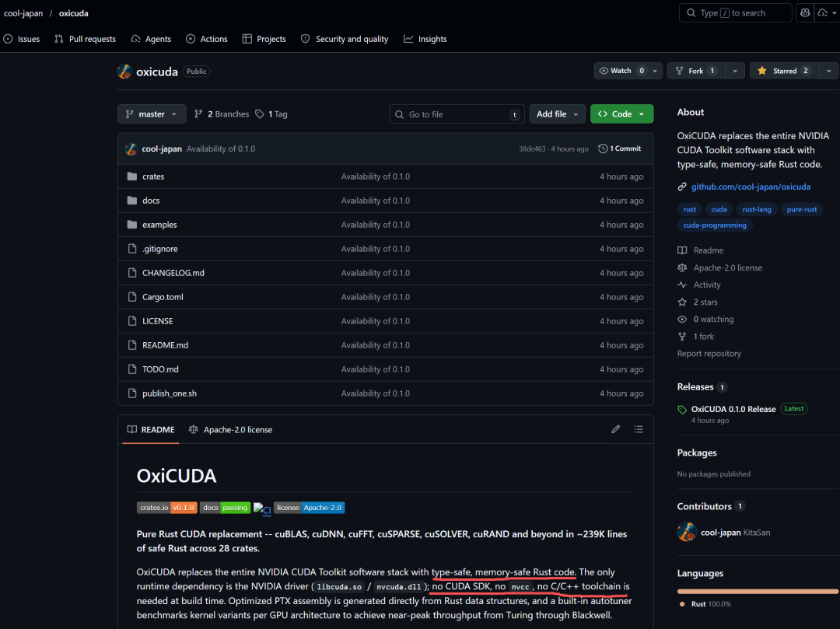Open the star lists dropdown arrow
This screenshot has height=629, width=840.
tap(829, 71)
